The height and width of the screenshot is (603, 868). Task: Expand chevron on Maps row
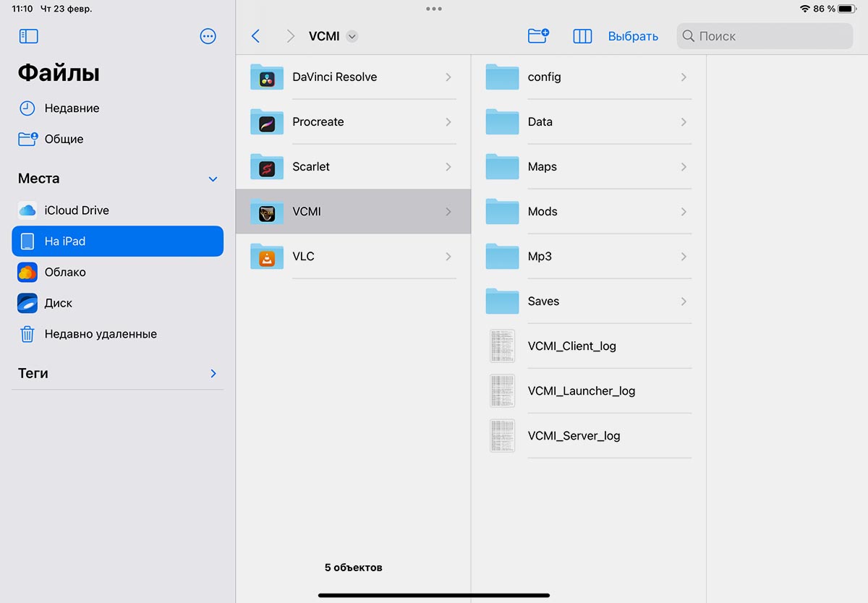[684, 167]
